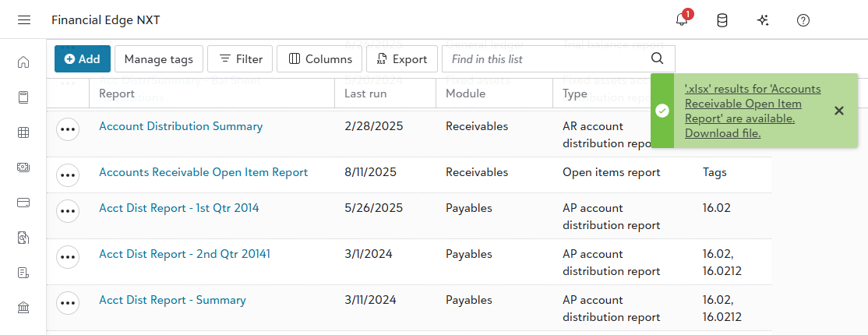Open actions menu for Account Distribution Summary
868x335 pixels.
pos(68,130)
